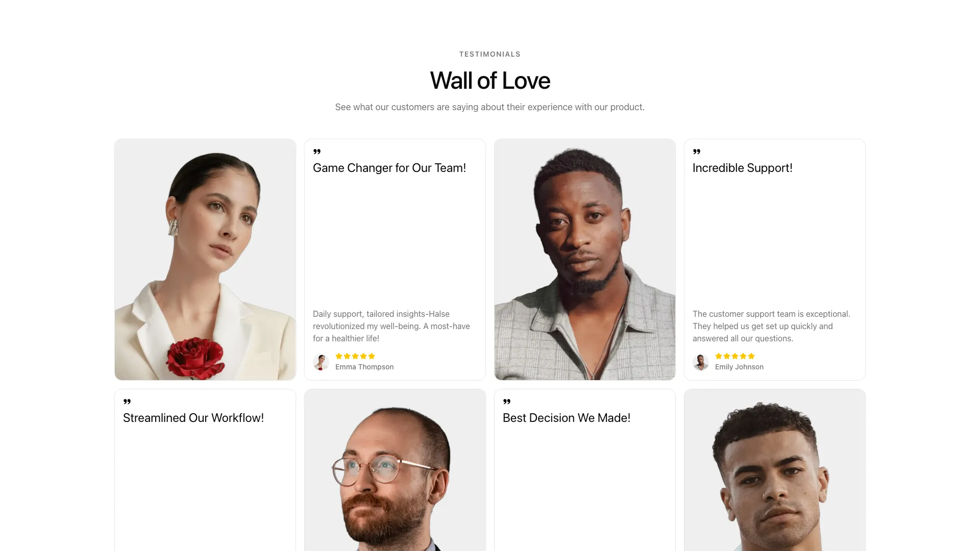
Task: Click the Wall of Love title
Action: point(490,81)
